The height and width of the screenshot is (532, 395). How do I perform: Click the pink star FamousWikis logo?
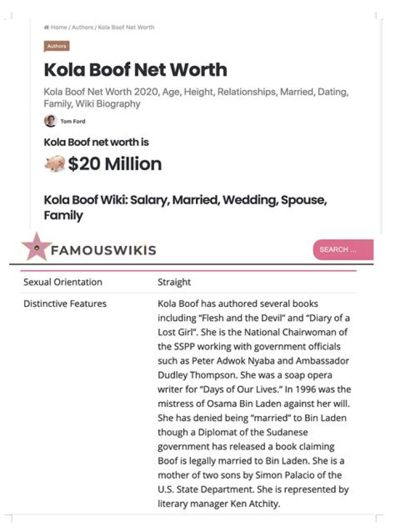click(x=36, y=248)
